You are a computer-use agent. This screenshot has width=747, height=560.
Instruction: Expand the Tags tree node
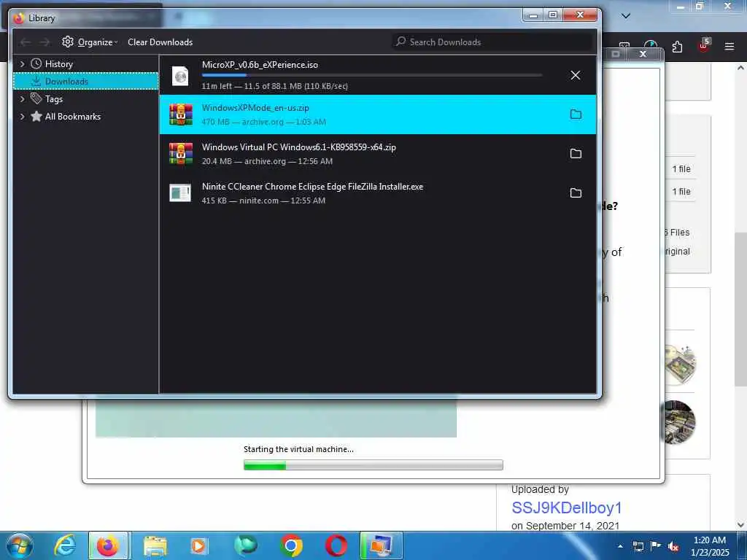(22, 99)
